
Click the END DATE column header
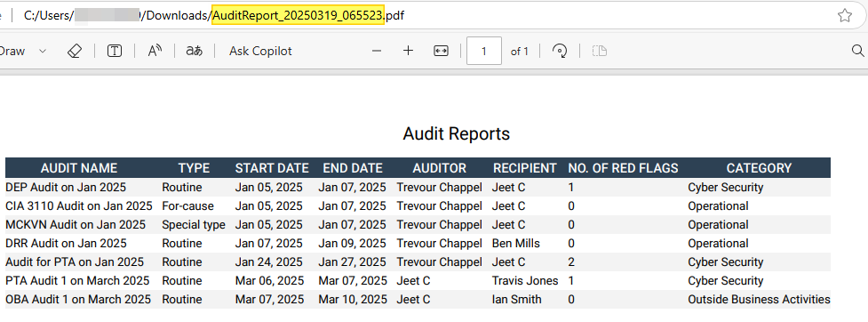point(353,168)
